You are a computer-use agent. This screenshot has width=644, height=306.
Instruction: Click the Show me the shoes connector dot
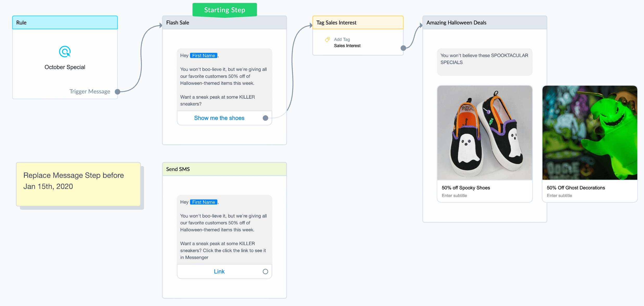point(265,118)
